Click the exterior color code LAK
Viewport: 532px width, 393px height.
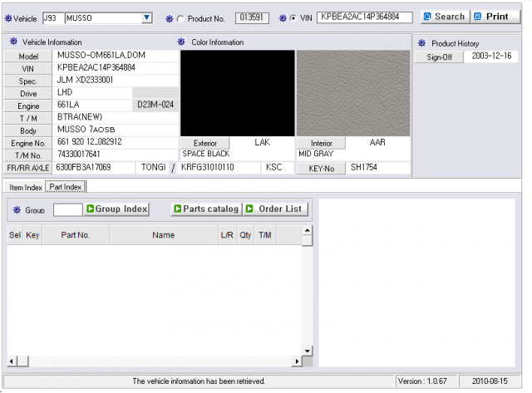tap(263, 142)
